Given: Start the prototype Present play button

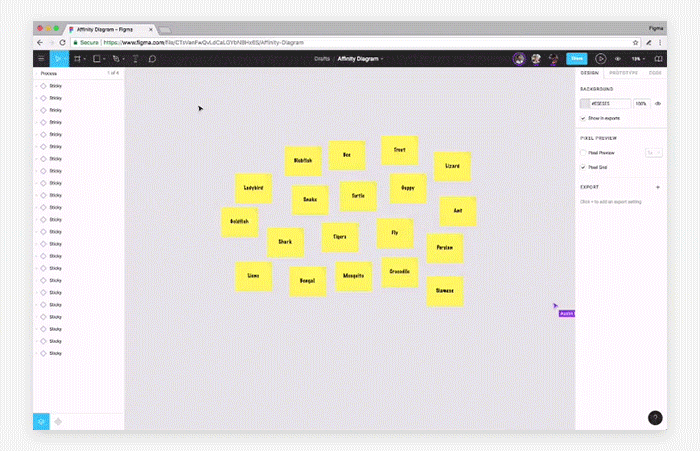Looking at the screenshot, I should 600,58.
